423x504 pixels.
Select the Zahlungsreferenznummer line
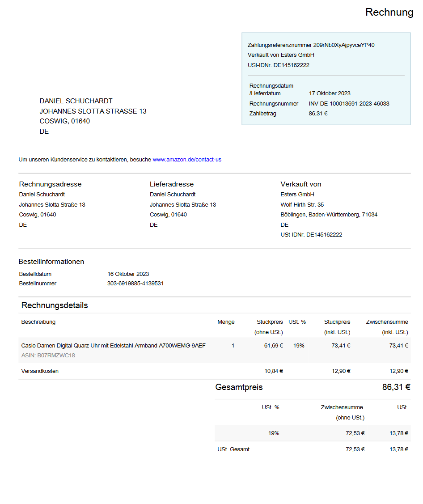click(311, 45)
